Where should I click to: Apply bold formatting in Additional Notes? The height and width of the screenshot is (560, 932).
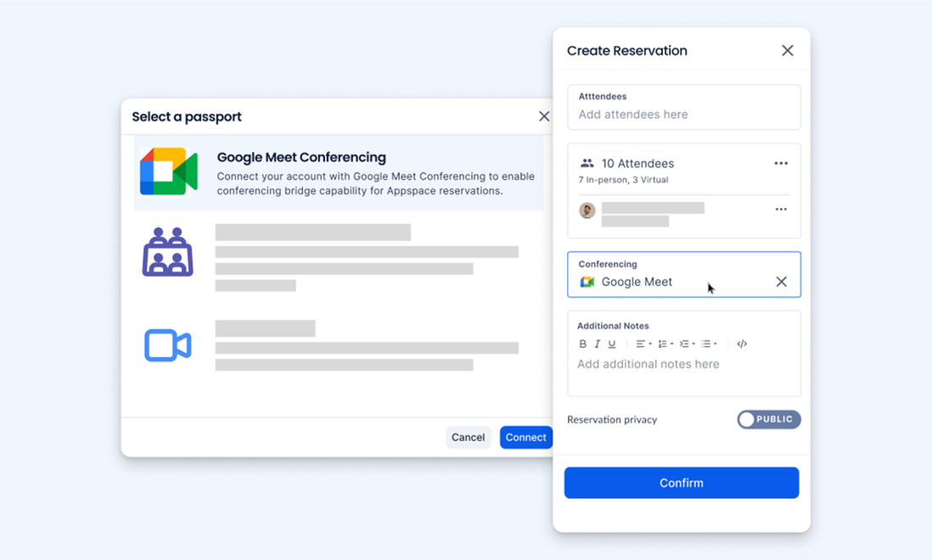tap(583, 344)
